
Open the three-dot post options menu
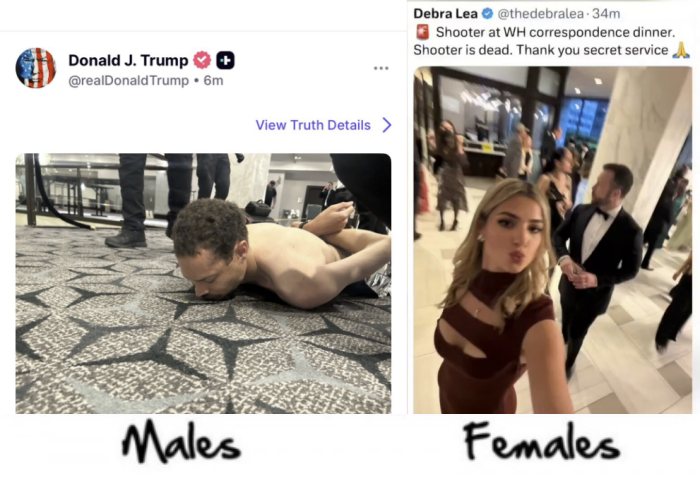click(x=381, y=68)
